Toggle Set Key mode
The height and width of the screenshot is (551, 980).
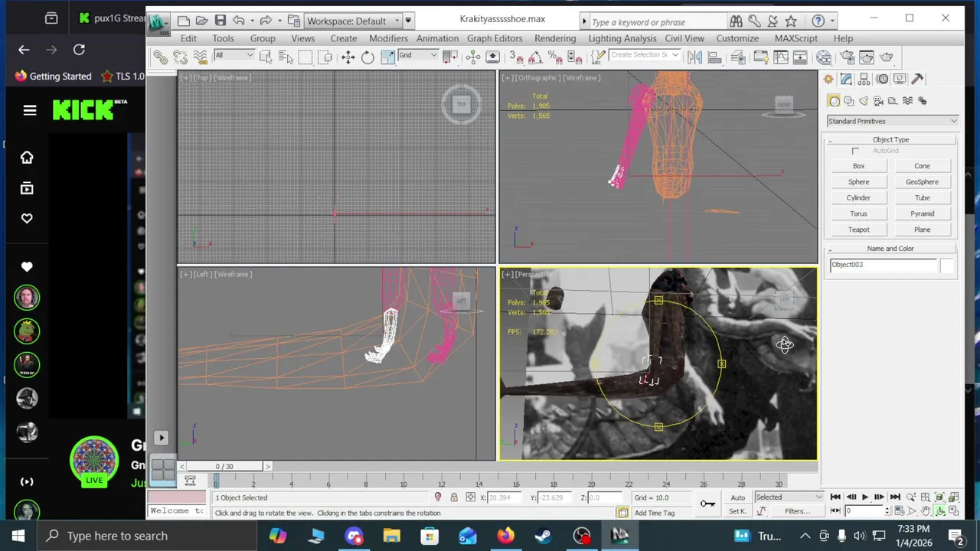[737, 511]
